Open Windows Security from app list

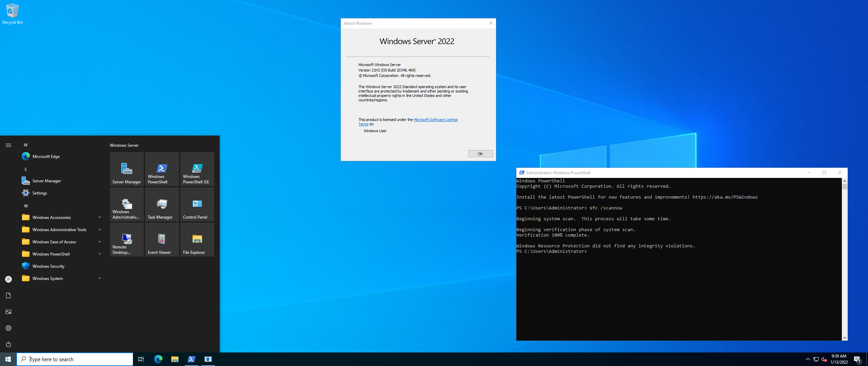click(62, 266)
